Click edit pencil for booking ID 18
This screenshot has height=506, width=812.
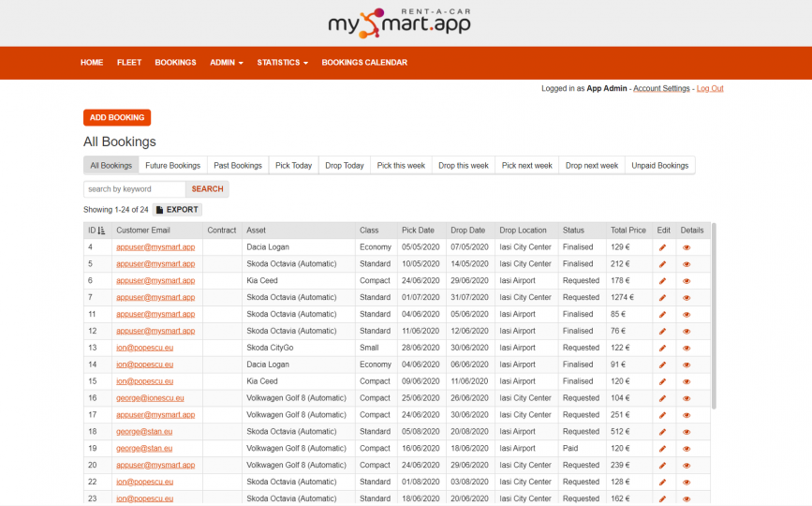point(662,432)
